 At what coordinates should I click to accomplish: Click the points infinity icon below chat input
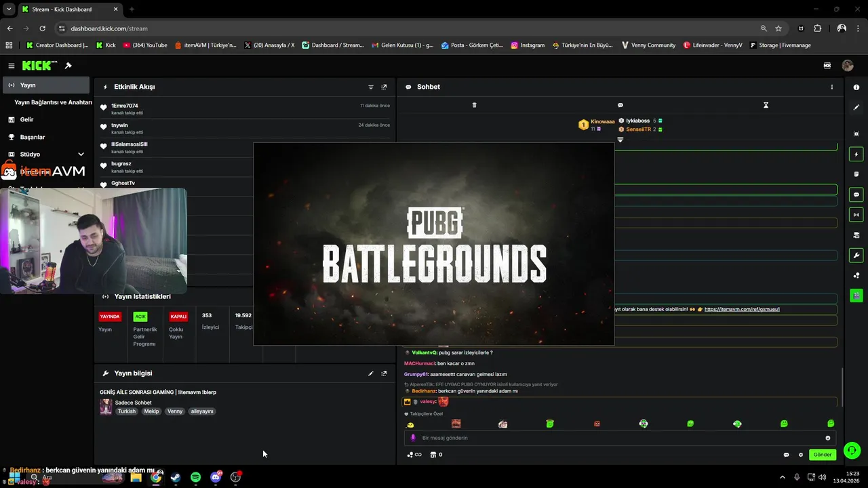click(414, 455)
